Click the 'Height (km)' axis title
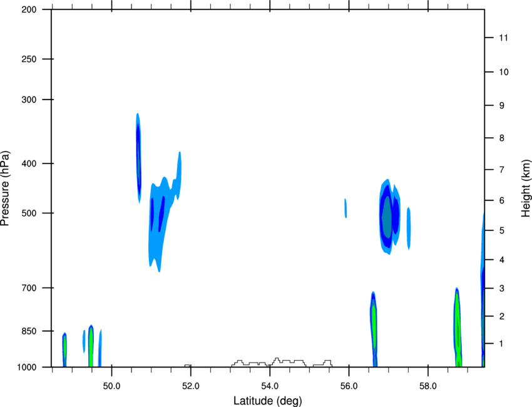This screenshot has height=407, width=532. coord(526,188)
